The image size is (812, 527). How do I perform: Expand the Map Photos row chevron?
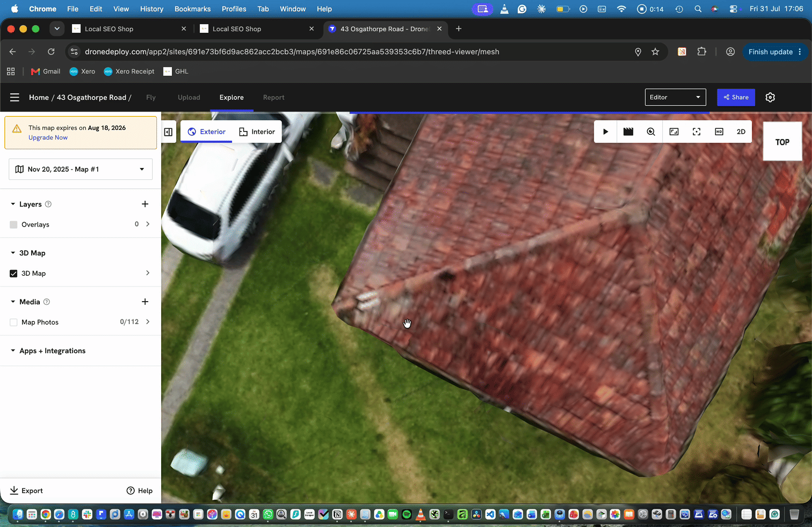(x=148, y=321)
